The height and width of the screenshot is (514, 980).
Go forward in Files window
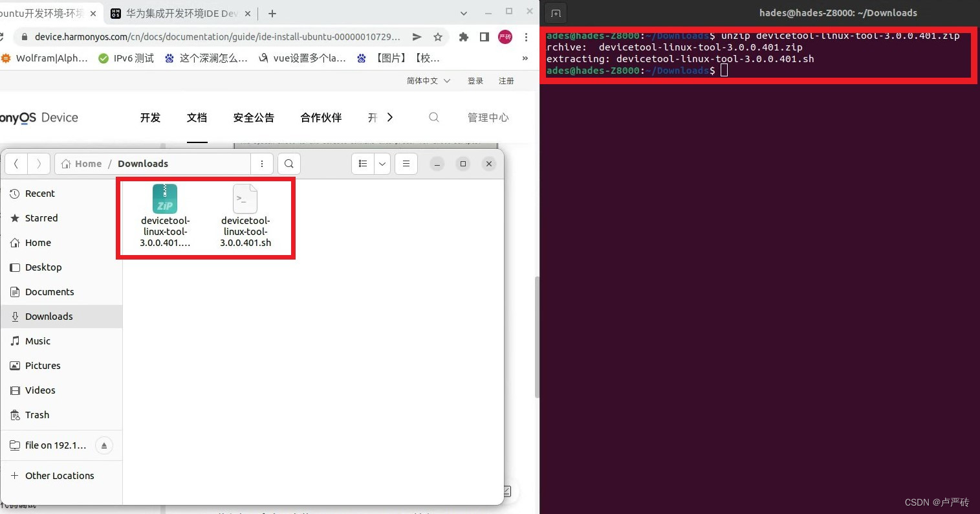39,164
